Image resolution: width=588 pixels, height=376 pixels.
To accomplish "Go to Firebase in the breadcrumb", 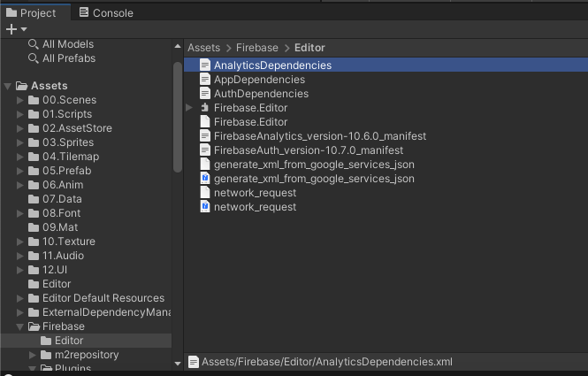I will (x=257, y=48).
